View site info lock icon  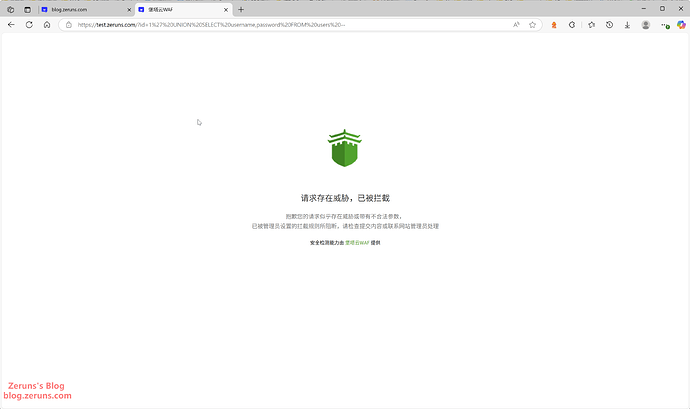point(69,25)
